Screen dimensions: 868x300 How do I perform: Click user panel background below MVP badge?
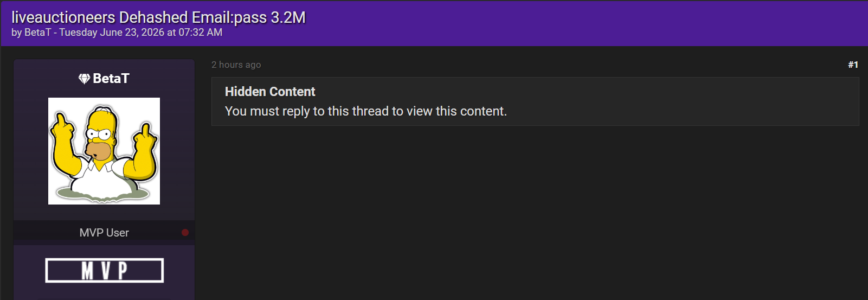(104, 292)
